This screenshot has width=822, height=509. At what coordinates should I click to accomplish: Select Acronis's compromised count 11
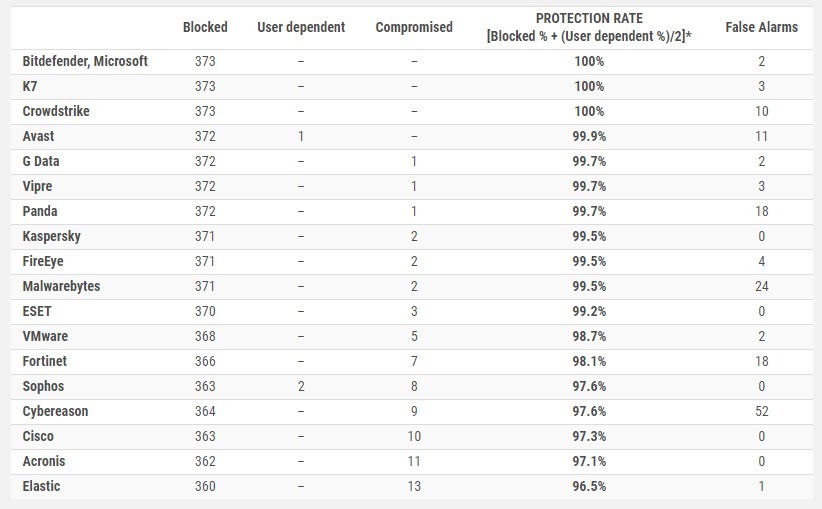click(414, 461)
